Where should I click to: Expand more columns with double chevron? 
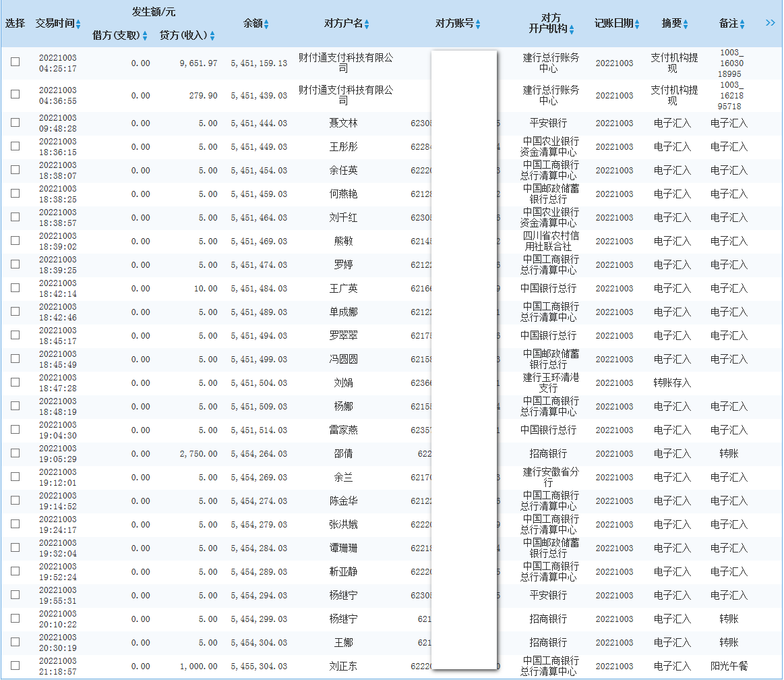(770, 22)
